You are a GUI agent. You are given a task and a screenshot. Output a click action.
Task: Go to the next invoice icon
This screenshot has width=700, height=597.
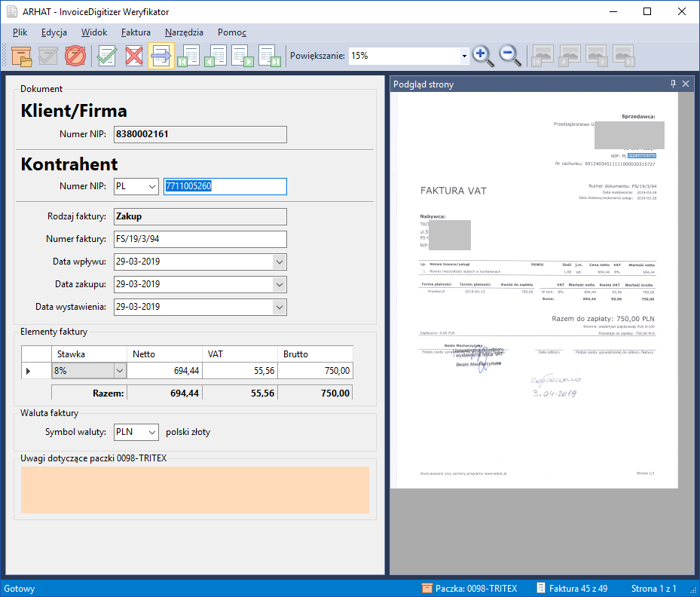point(242,56)
